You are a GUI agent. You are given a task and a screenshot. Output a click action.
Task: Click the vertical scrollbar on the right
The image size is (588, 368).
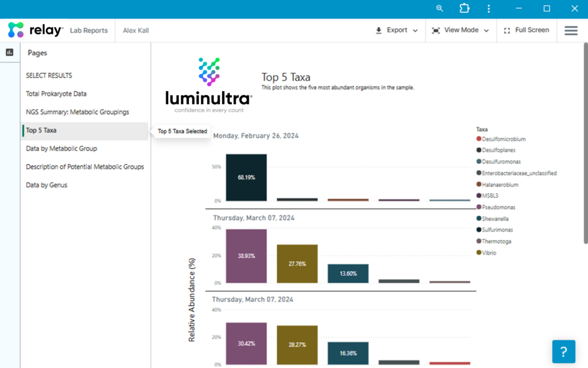[x=585, y=147]
